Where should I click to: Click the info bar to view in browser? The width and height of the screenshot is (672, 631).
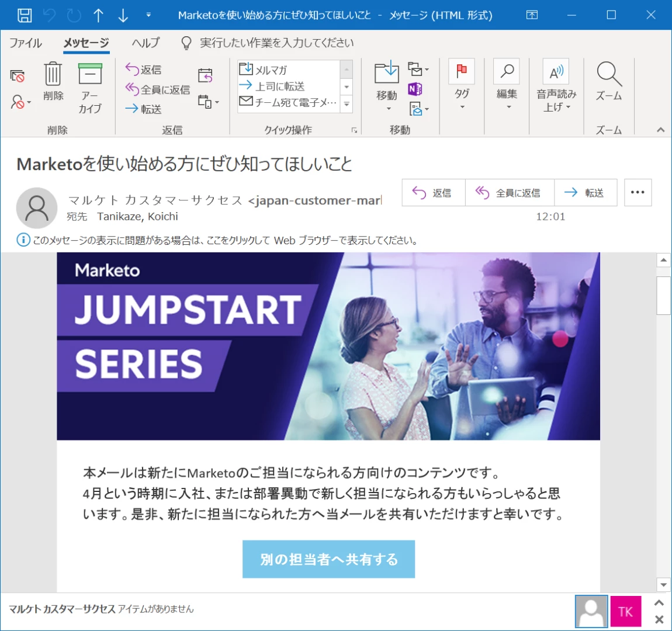click(x=217, y=240)
